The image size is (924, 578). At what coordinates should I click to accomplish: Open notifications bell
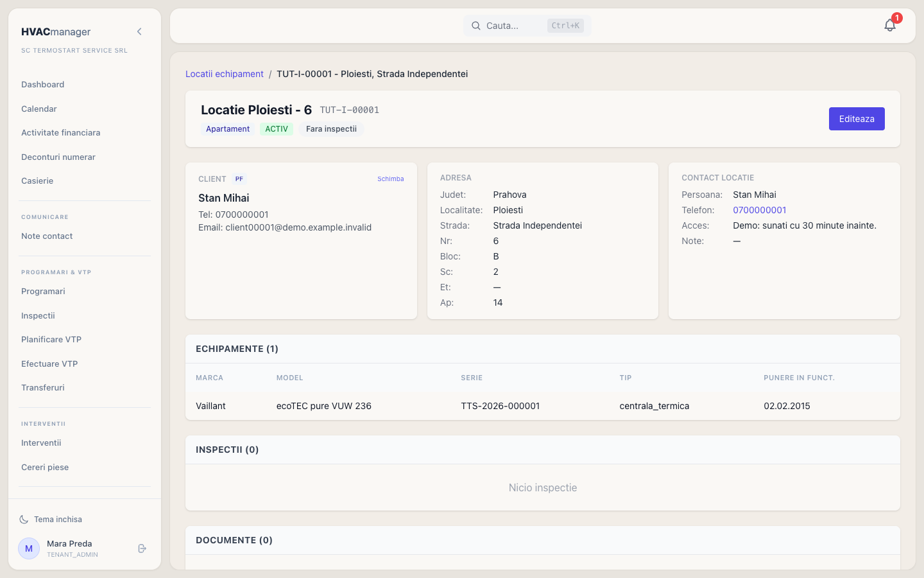[890, 25]
